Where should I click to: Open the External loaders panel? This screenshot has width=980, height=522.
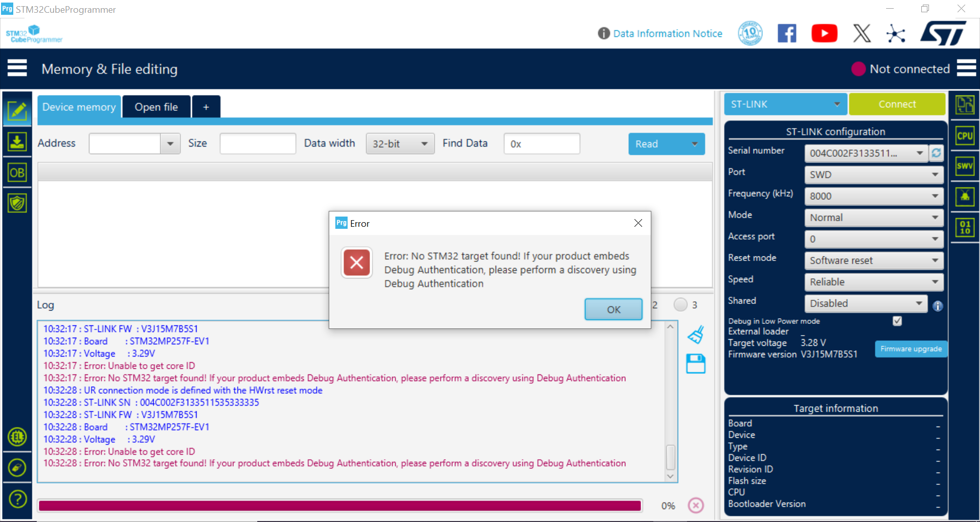18,437
